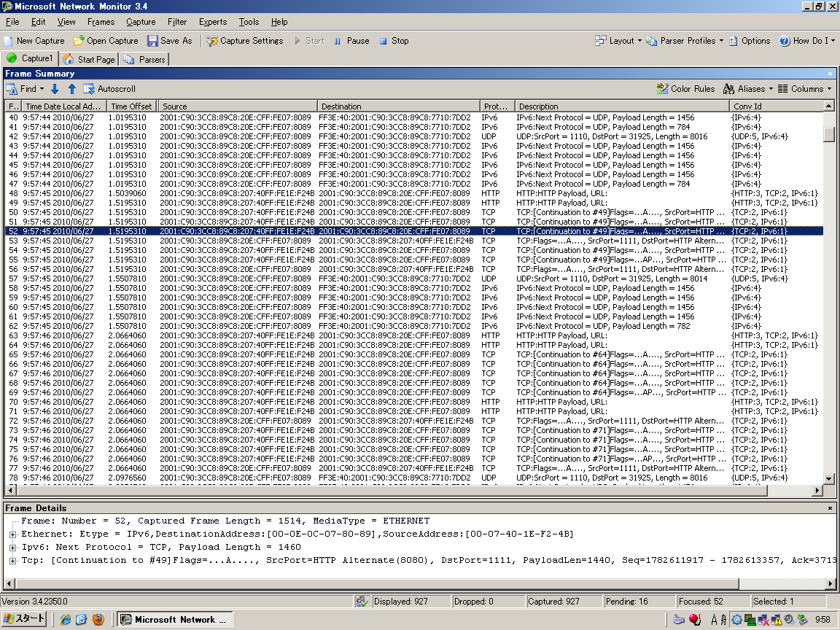Viewport: 840px width, 630px height.
Task: Click the Frame Details horizontal scrollbar right arrow
Action: (x=831, y=584)
